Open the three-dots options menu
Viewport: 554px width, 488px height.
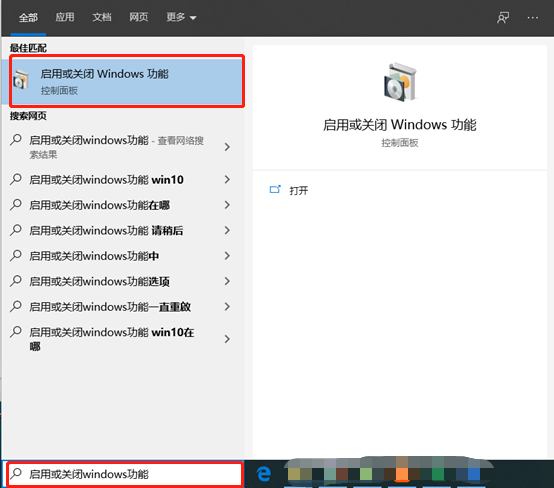point(532,17)
